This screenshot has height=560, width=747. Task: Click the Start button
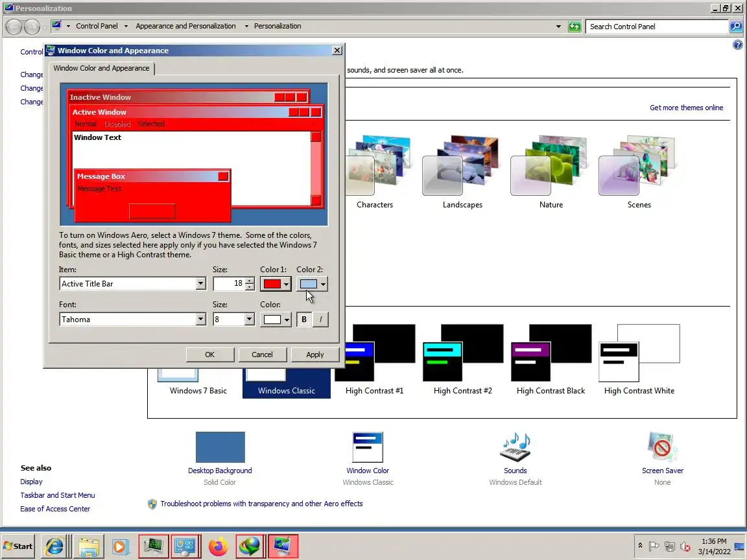click(18, 546)
